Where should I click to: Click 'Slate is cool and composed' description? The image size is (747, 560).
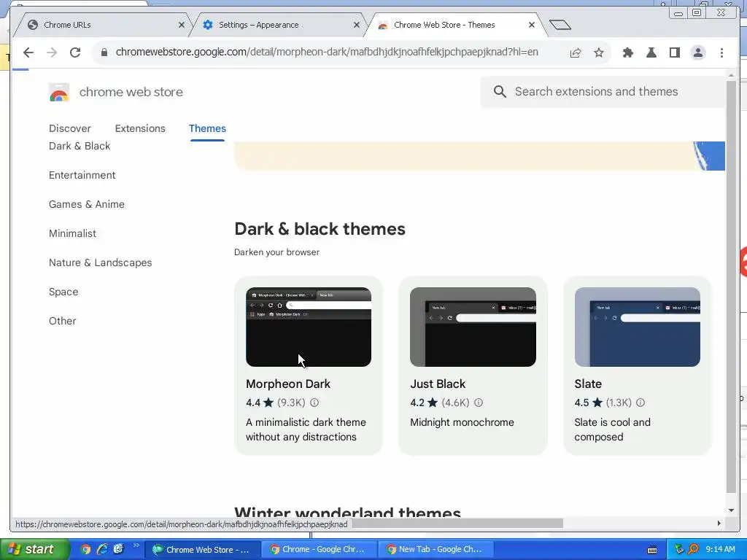(x=613, y=429)
